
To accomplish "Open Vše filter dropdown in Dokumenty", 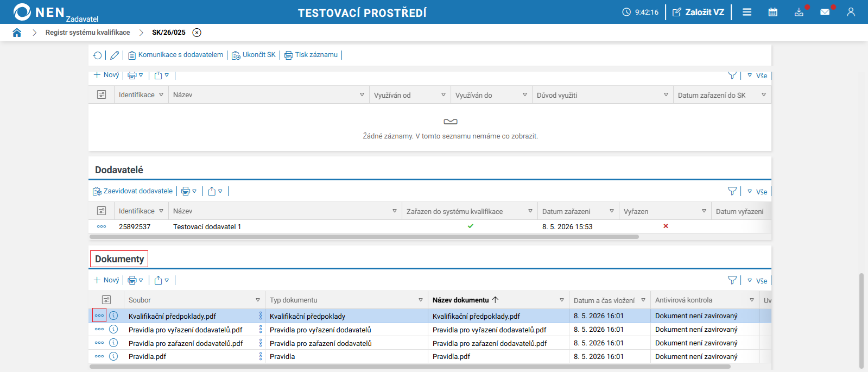I will click(757, 281).
